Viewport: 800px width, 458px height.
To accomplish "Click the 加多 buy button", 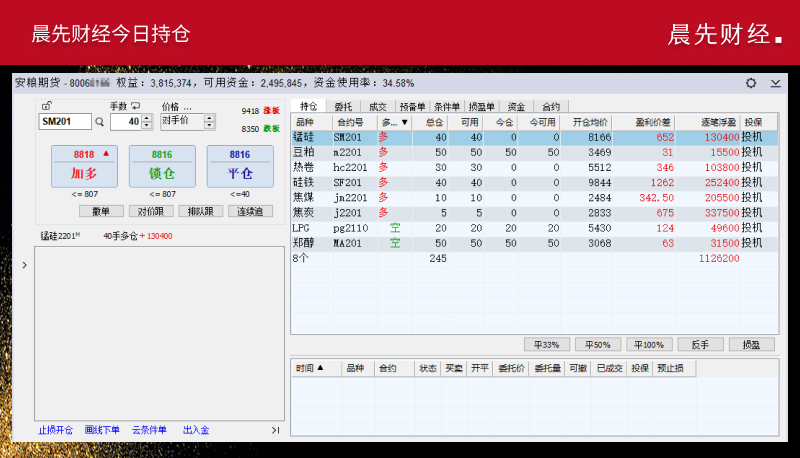I will 84,166.
